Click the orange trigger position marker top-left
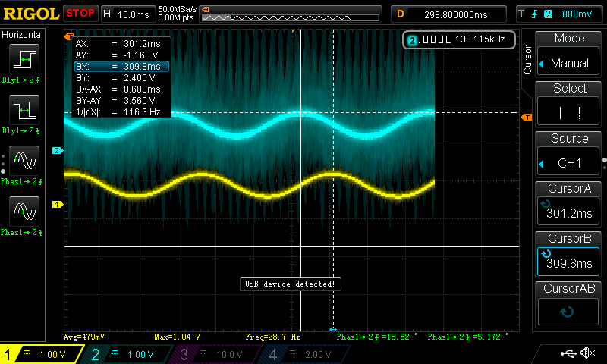607x364 pixels. pos(69,36)
